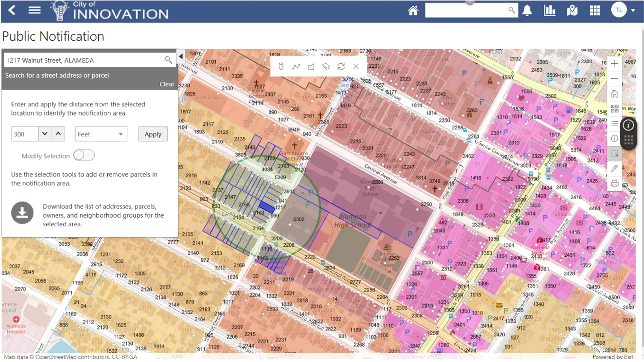Open the hamburger main menu
Screen dimensions: 644x362
pos(35,10)
